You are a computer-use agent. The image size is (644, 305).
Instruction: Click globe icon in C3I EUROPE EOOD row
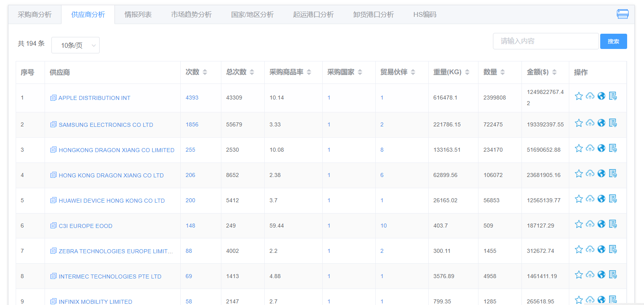pos(601,224)
